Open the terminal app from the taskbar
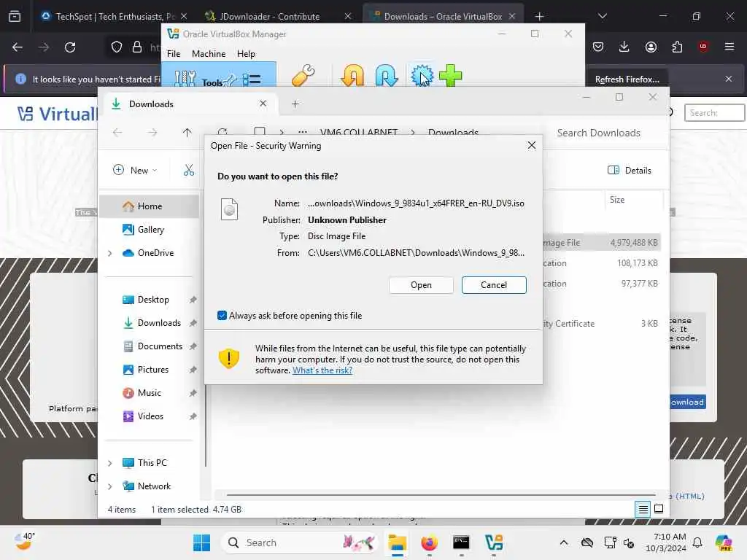This screenshot has height=560, width=747. [x=461, y=542]
